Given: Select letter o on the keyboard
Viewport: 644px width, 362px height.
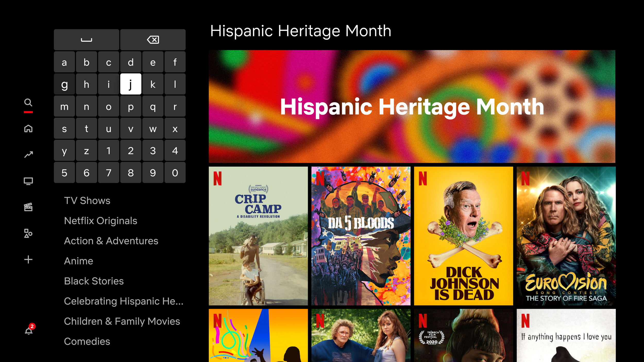Looking at the screenshot, I should [109, 106].
